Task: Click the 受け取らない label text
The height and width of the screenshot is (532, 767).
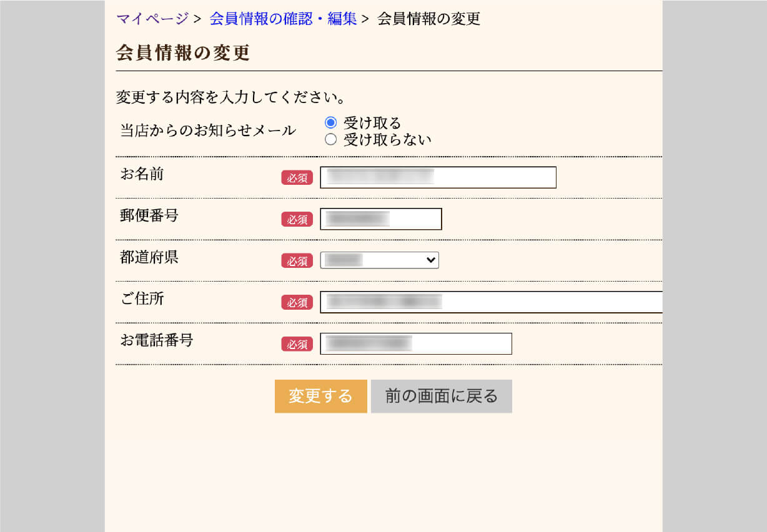Action: (387, 140)
